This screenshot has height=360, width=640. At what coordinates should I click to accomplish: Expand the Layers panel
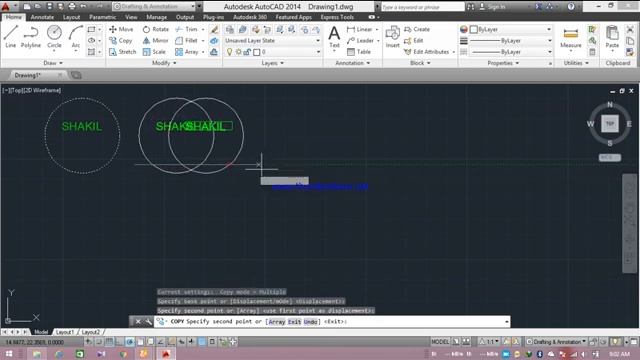pyautogui.click(x=272, y=63)
